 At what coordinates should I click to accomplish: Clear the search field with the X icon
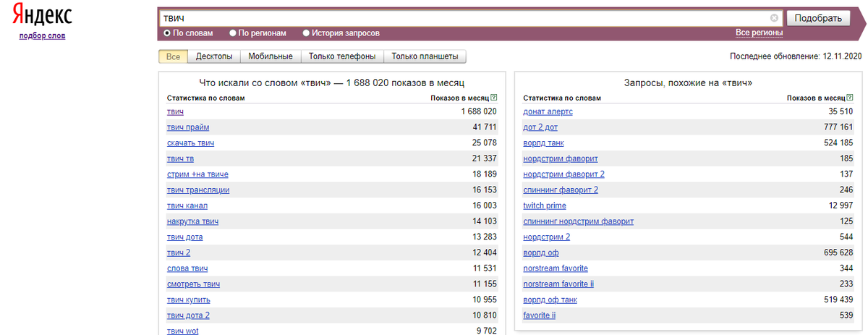pyautogui.click(x=774, y=18)
